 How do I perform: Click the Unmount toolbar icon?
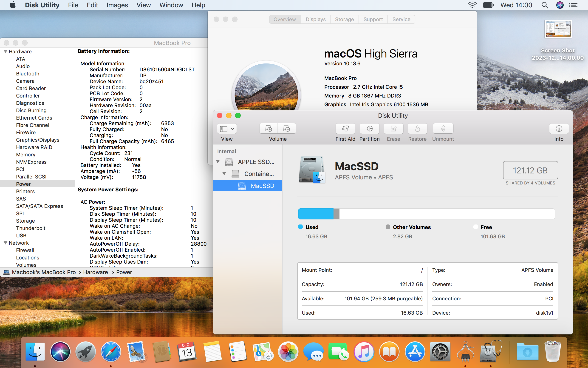tap(443, 129)
